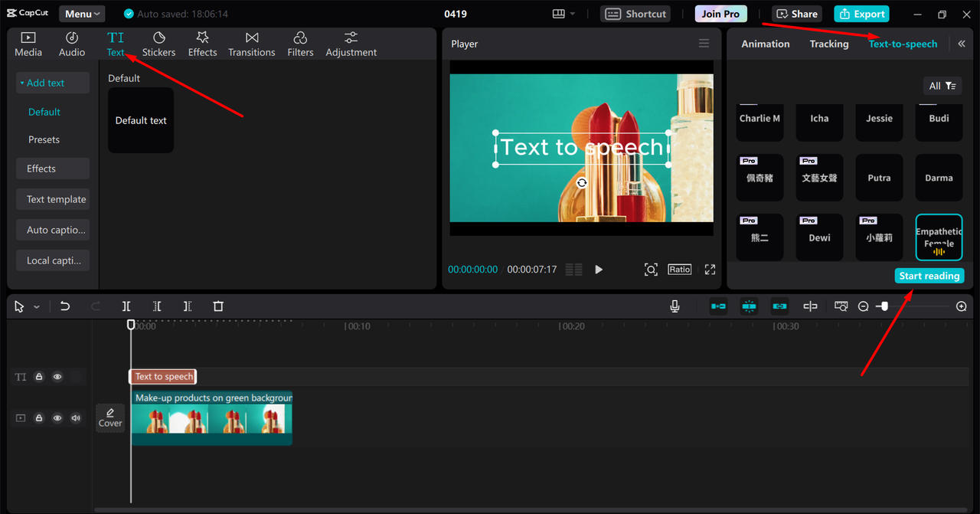
Task: Open the Transitions tab
Action: (x=251, y=44)
